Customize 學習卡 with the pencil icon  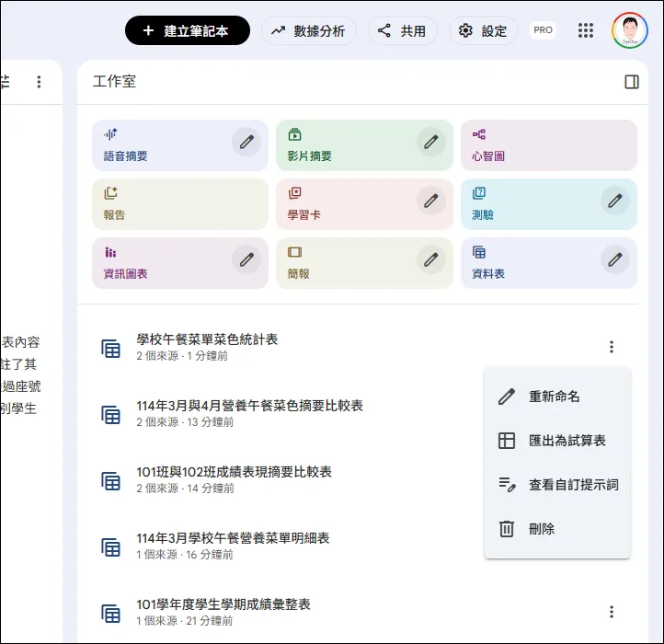pyautogui.click(x=431, y=201)
